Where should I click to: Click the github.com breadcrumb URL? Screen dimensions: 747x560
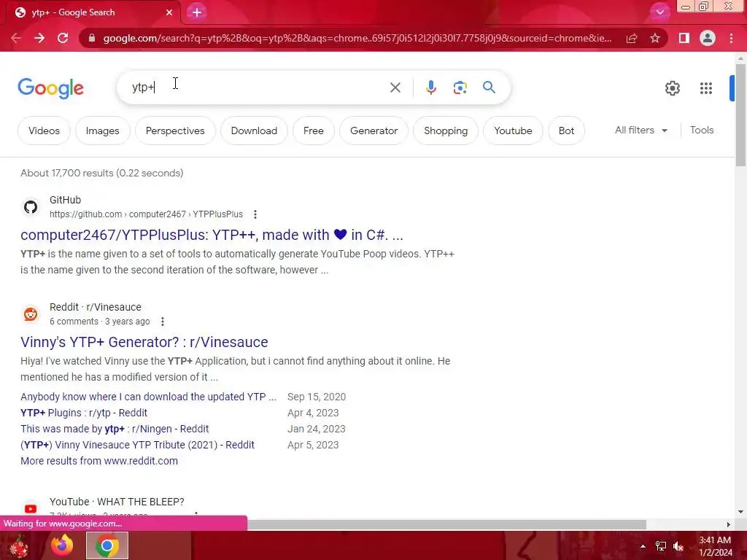tap(146, 214)
